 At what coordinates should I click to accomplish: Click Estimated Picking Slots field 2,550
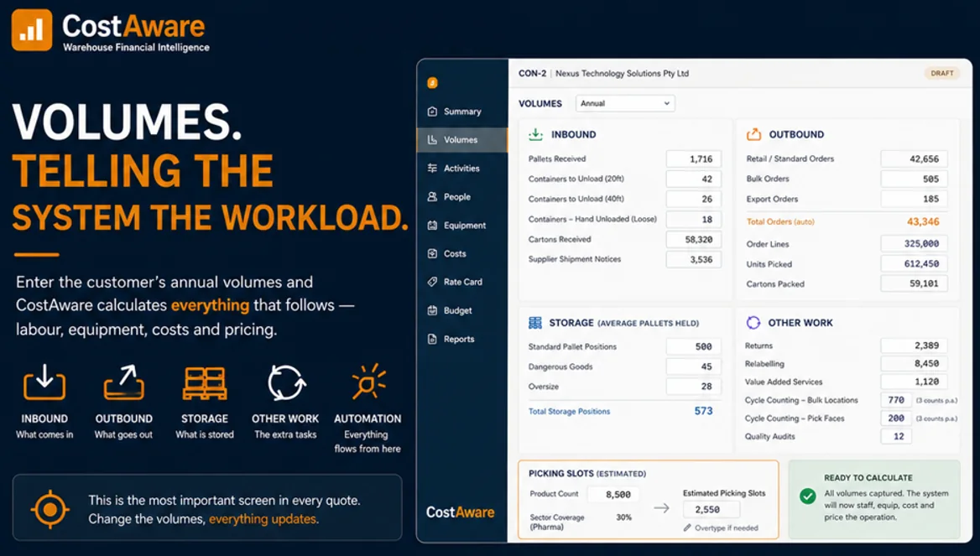[712, 510]
